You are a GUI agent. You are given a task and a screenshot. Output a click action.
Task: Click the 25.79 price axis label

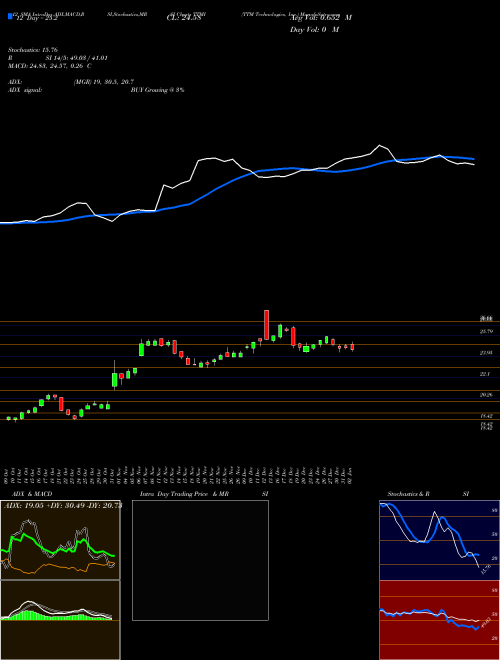click(x=486, y=332)
